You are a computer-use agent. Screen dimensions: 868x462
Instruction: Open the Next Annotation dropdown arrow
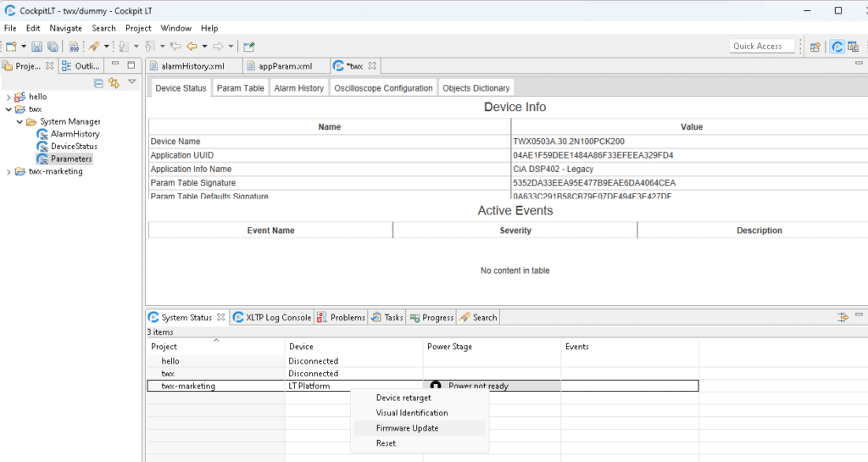[x=136, y=47]
